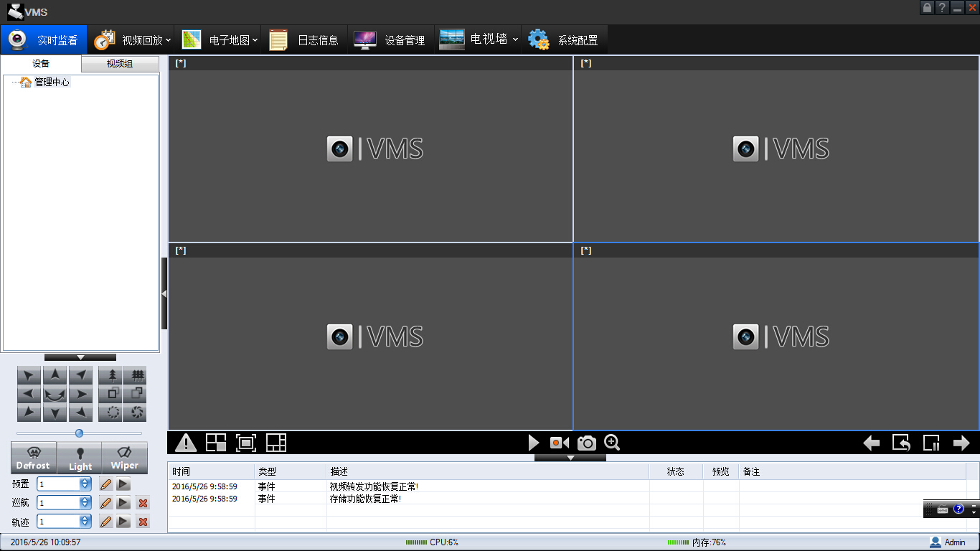Collapse the event log panel arrow

(x=570, y=457)
